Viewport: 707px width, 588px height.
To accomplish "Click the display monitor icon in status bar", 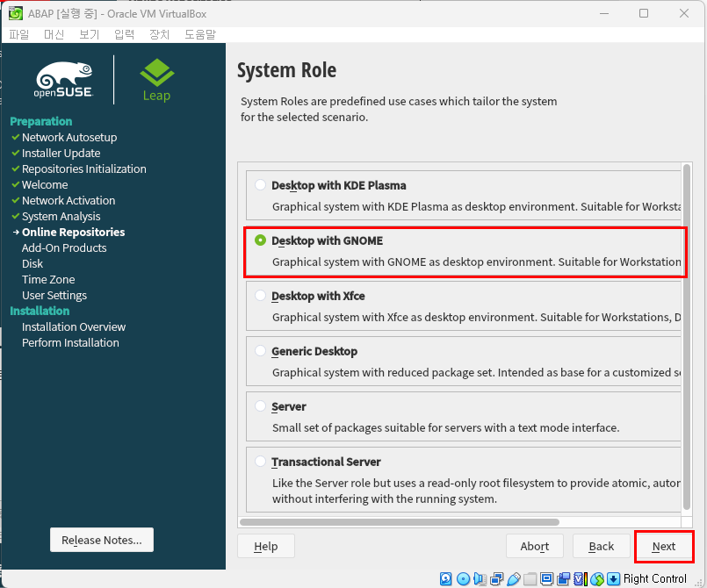I will (x=546, y=578).
